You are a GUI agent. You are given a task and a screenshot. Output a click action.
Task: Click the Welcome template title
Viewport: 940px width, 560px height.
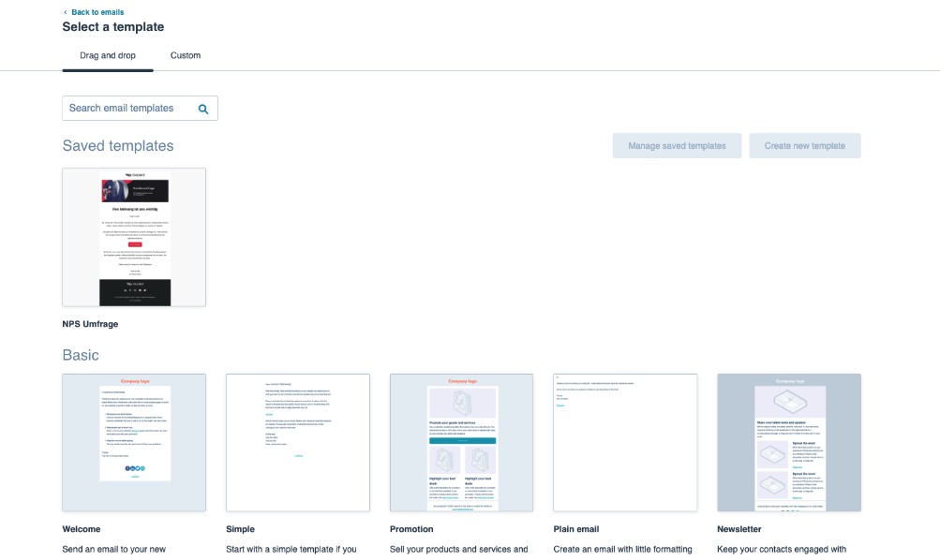point(82,529)
